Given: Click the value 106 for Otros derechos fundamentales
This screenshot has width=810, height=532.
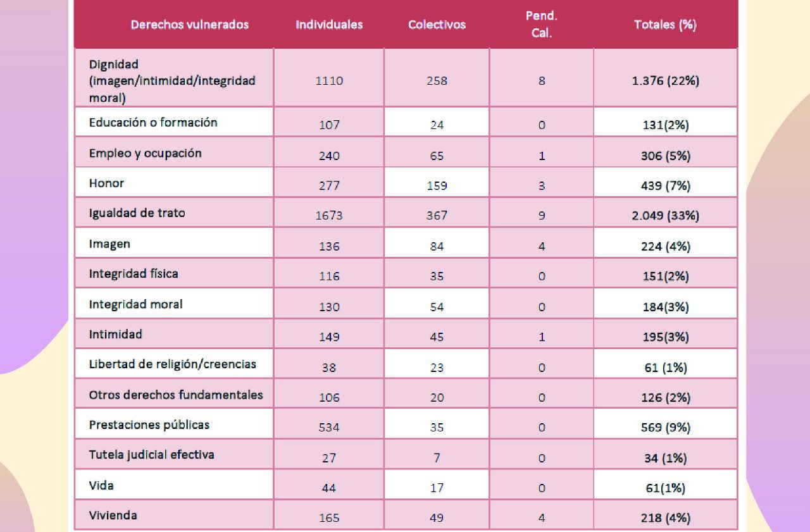Looking at the screenshot, I should click(x=329, y=397).
